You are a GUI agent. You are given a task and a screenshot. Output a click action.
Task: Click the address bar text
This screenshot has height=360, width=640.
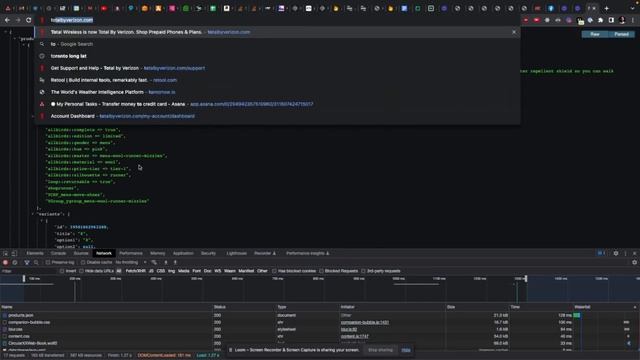click(72, 20)
